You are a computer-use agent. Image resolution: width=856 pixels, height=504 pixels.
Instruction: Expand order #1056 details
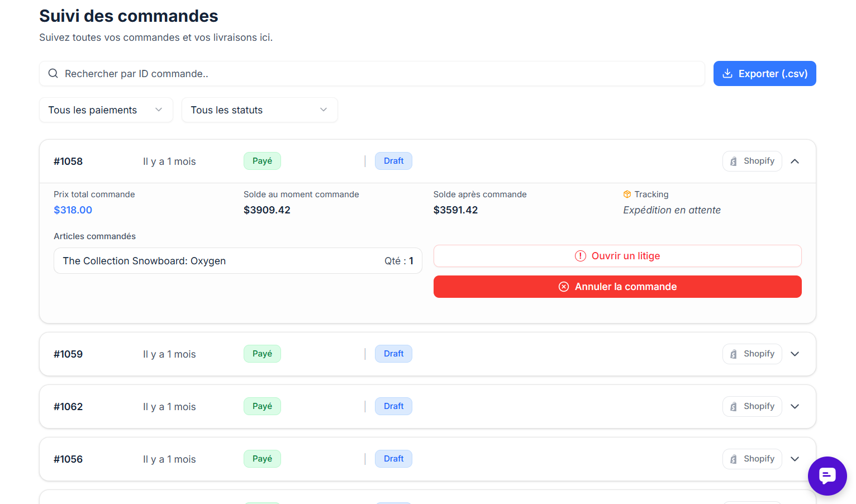point(795,459)
